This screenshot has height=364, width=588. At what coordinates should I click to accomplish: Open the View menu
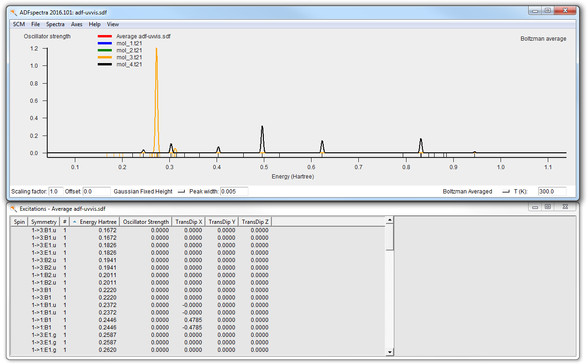tap(113, 24)
